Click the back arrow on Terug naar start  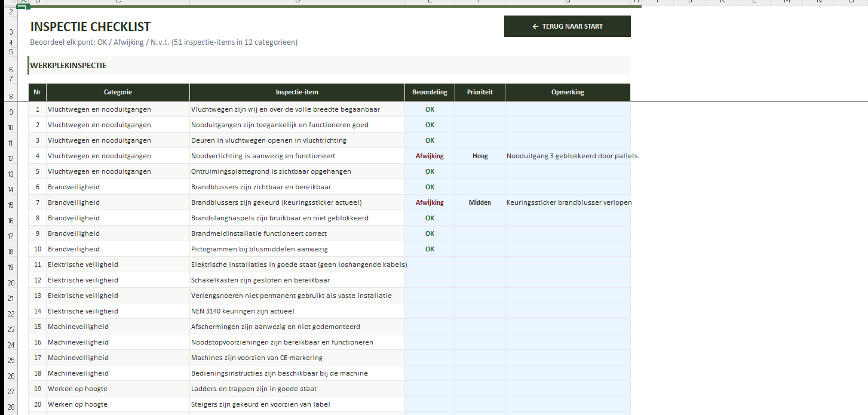(535, 26)
